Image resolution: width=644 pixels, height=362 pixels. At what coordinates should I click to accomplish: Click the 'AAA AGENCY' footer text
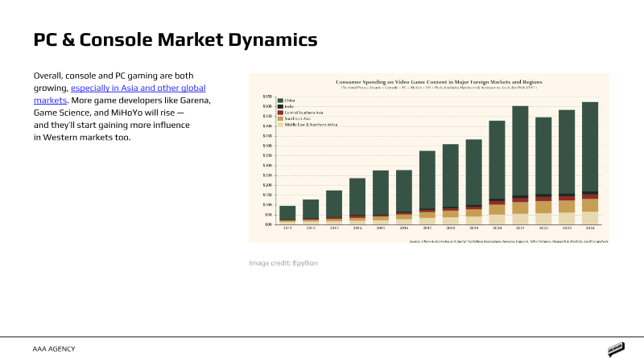55,350
